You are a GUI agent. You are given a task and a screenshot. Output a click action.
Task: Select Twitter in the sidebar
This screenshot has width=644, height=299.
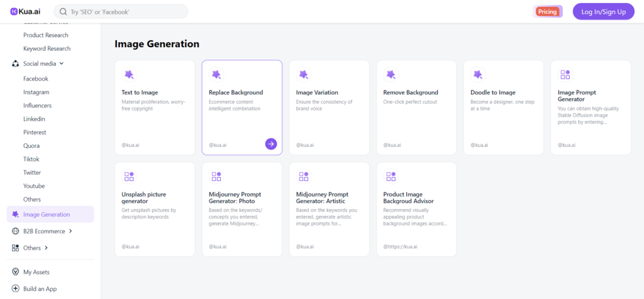tap(32, 173)
